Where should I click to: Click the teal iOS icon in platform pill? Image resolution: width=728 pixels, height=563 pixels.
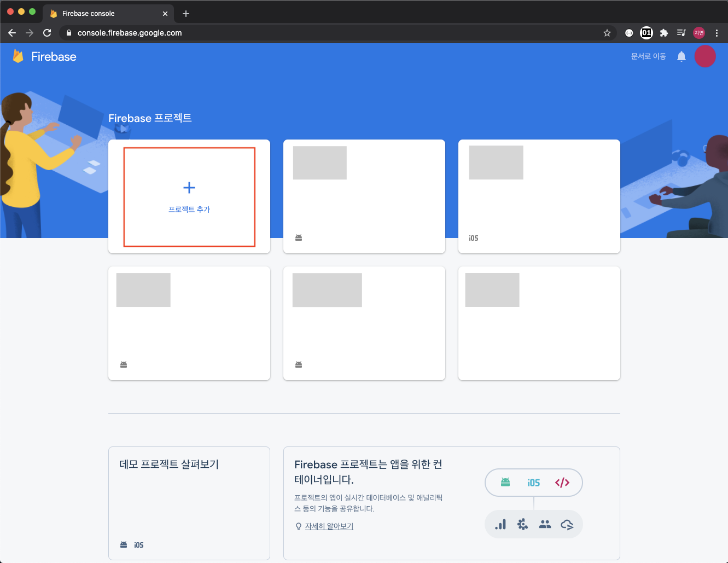pyautogui.click(x=534, y=483)
